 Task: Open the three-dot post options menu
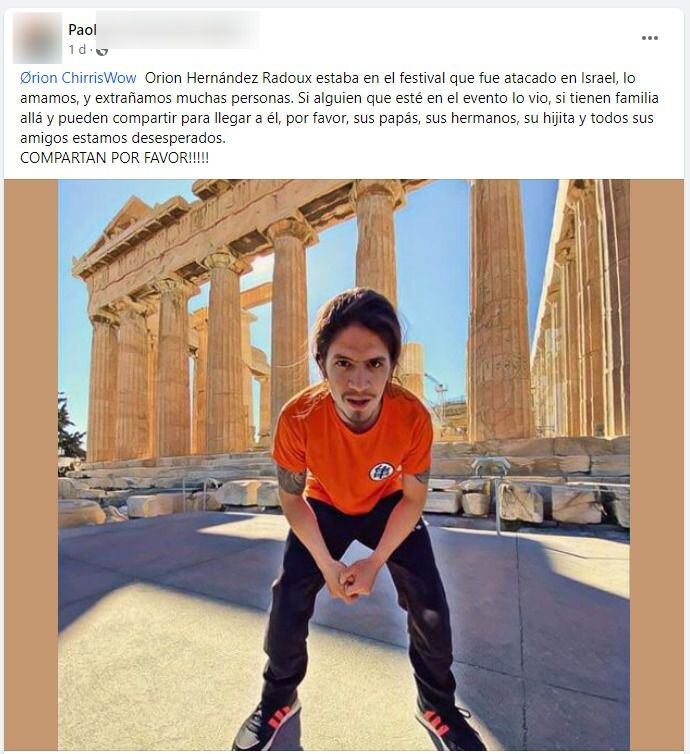[650, 38]
